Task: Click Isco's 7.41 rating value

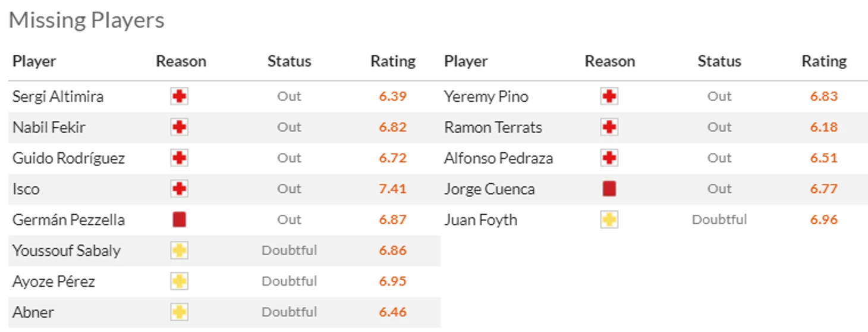Action: (392, 189)
